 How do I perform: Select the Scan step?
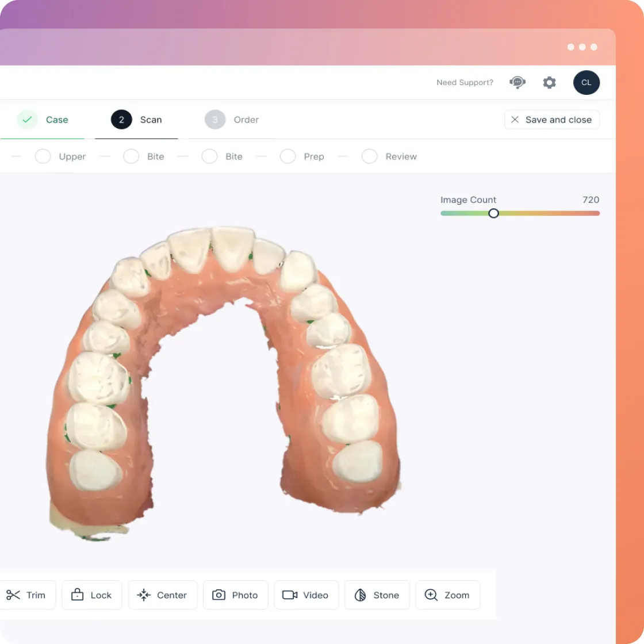click(x=136, y=120)
